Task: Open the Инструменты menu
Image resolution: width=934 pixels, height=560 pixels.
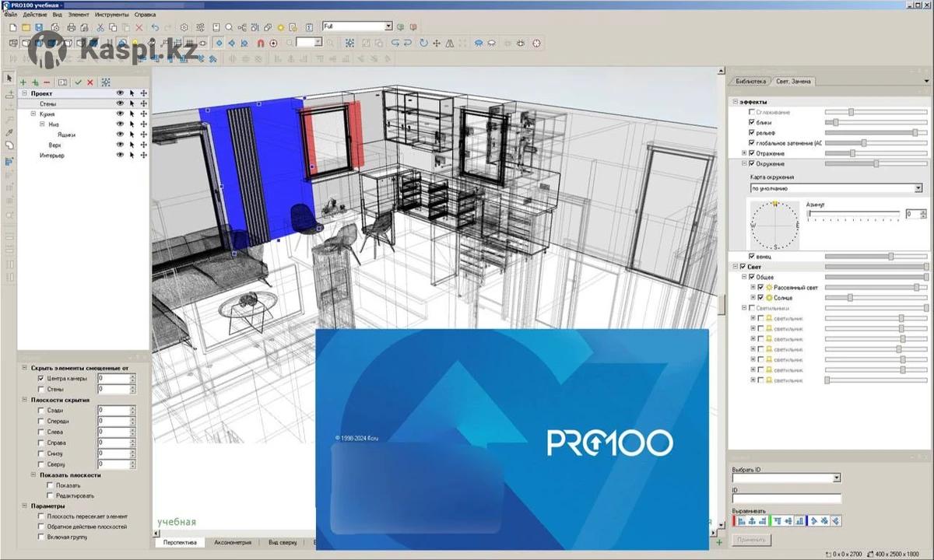Action: click(x=112, y=15)
